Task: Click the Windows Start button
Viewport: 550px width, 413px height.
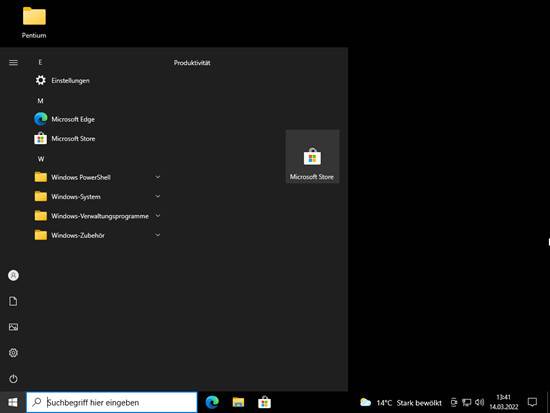Action: (13, 402)
